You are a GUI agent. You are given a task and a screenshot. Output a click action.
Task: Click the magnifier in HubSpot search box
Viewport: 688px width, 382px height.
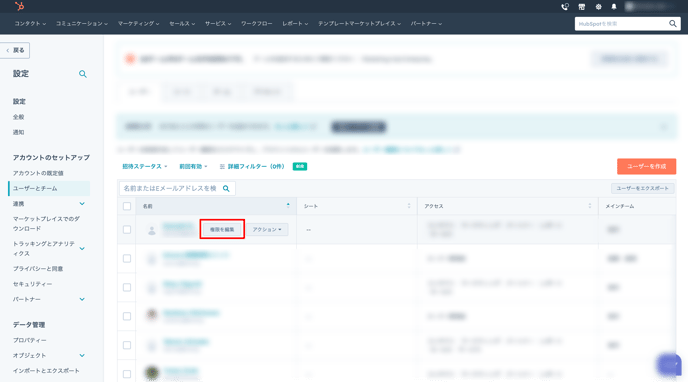(x=673, y=24)
